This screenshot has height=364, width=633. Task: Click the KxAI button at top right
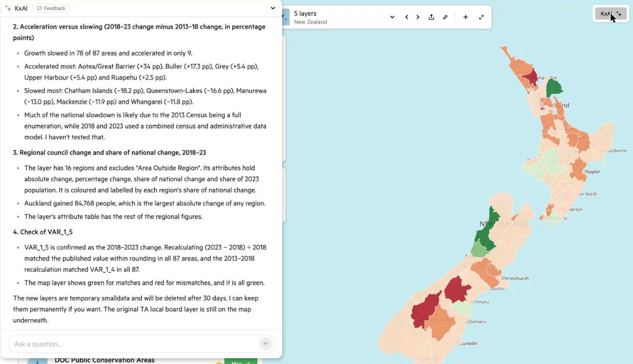(610, 14)
